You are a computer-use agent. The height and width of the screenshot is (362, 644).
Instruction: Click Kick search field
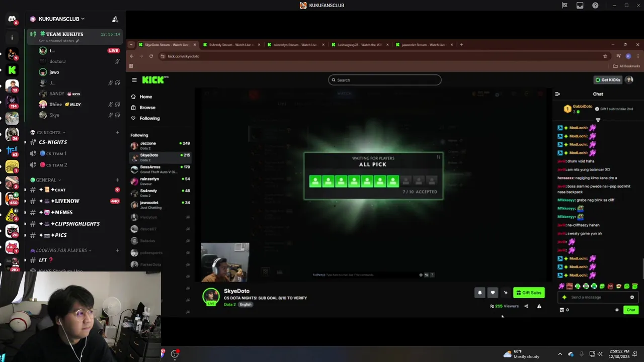tap(385, 80)
